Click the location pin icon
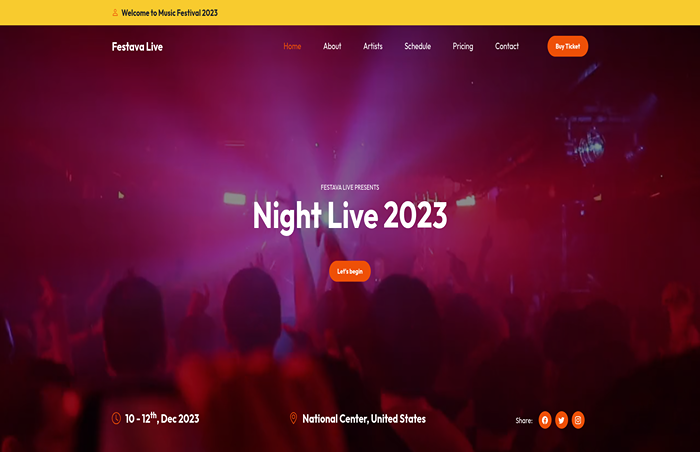Screen dimensions: 700x452 (x=293, y=418)
